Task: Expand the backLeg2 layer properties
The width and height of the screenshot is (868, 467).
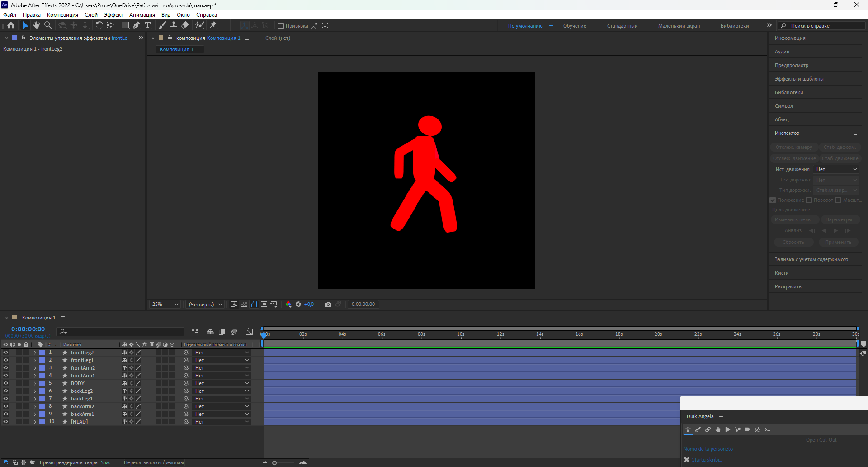Action: [35, 391]
